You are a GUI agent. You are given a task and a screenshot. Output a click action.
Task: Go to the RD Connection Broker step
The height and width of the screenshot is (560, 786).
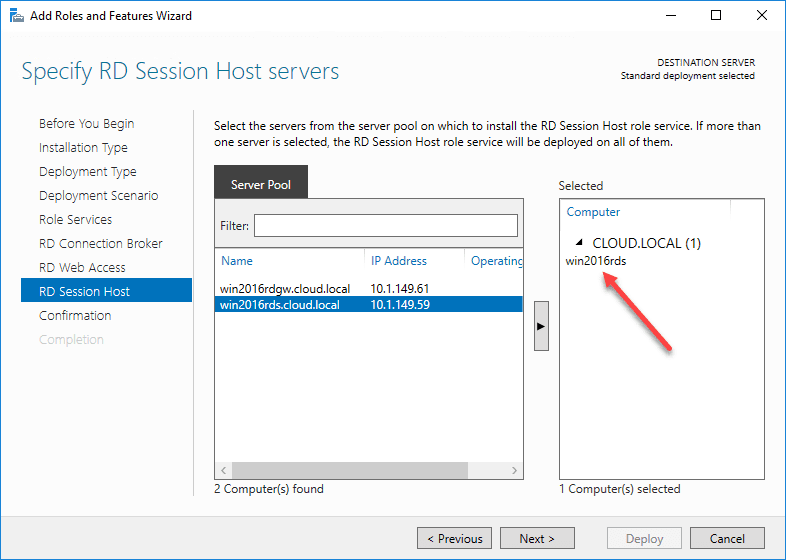click(x=100, y=244)
